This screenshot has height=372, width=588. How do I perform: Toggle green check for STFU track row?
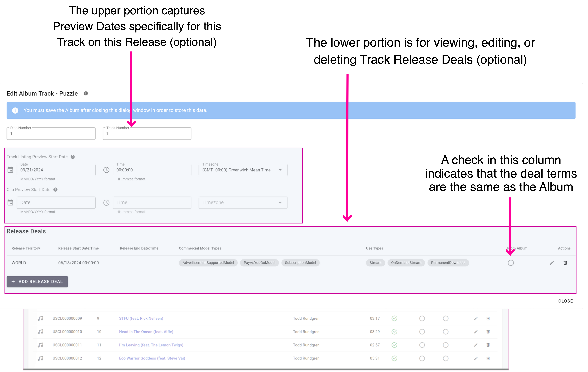(394, 318)
